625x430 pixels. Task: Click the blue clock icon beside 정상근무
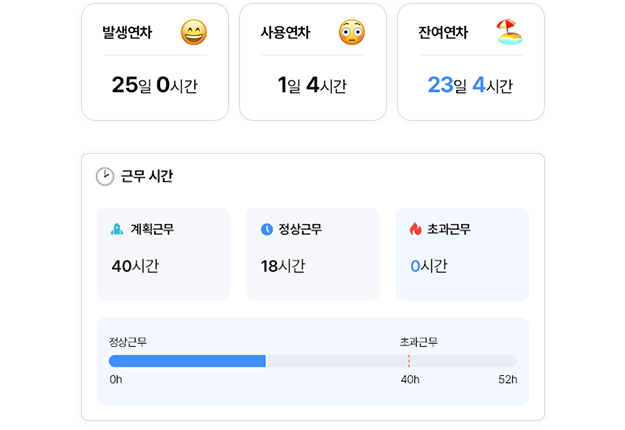click(267, 229)
